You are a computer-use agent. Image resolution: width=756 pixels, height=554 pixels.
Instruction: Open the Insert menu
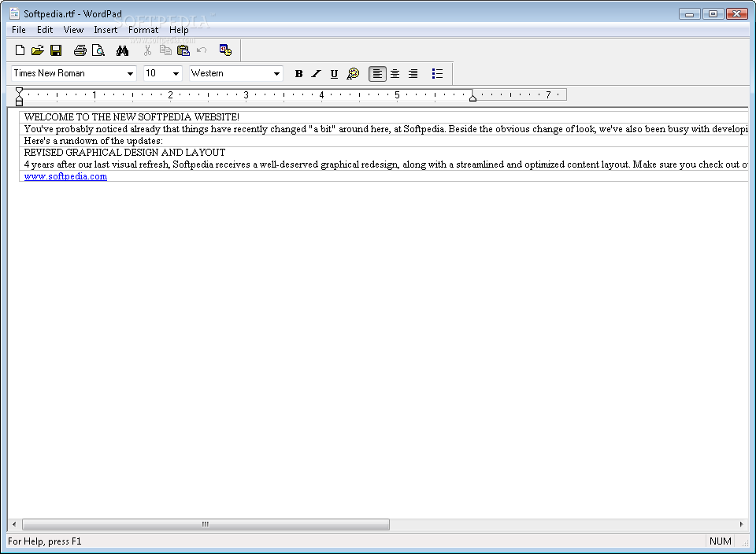106,30
